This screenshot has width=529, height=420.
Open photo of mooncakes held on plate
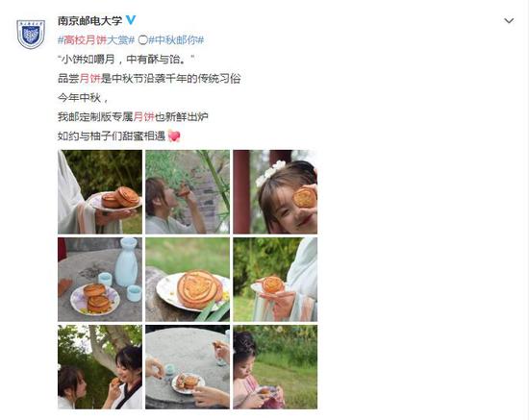[x=100, y=192]
